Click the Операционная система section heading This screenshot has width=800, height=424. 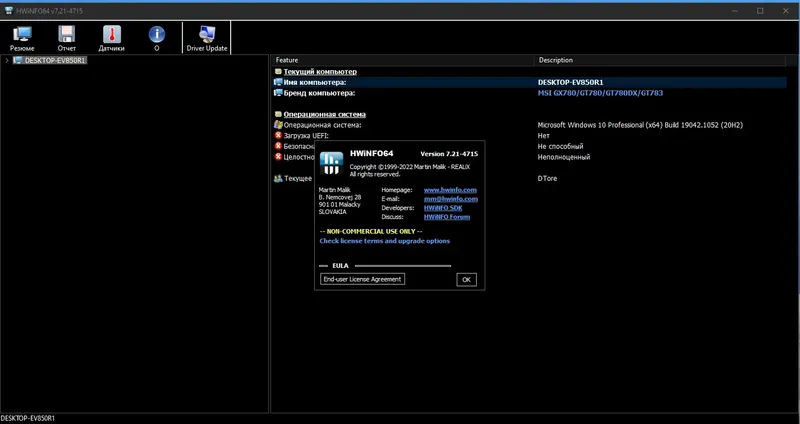pos(324,114)
